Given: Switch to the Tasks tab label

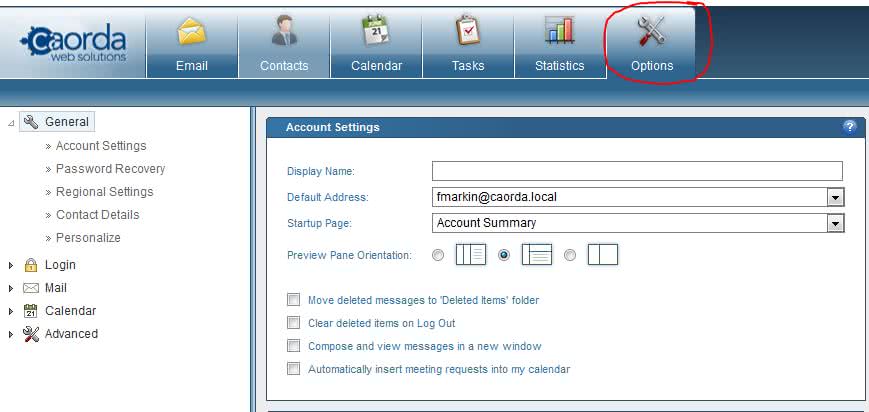Looking at the screenshot, I should tap(468, 65).
